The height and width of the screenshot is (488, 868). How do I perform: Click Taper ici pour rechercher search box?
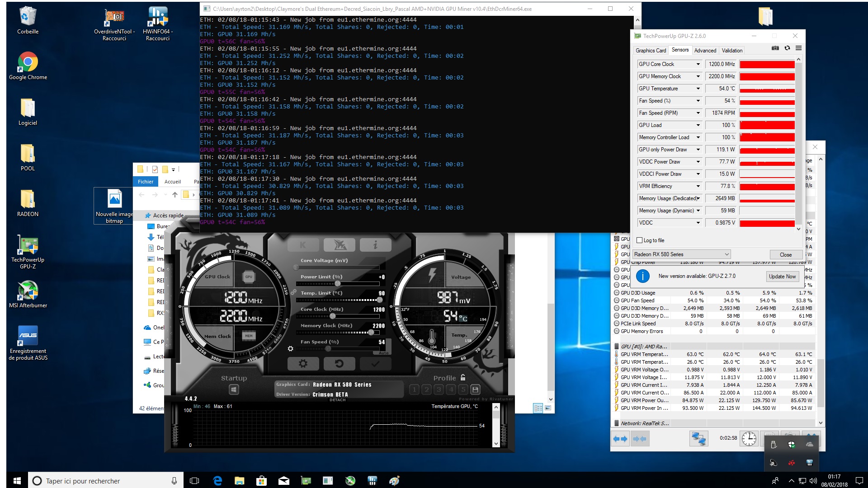[x=106, y=481]
